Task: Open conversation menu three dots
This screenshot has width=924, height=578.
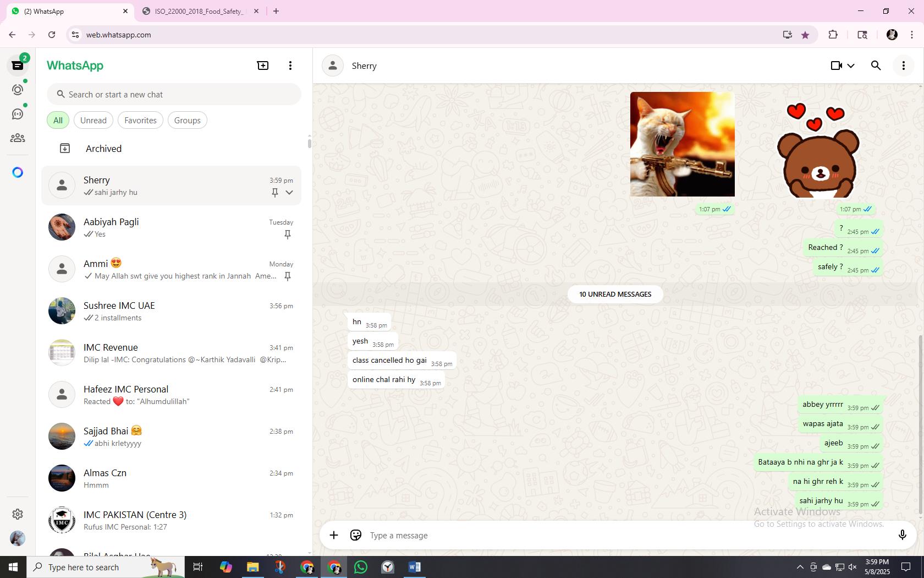Action: [x=903, y=66]
